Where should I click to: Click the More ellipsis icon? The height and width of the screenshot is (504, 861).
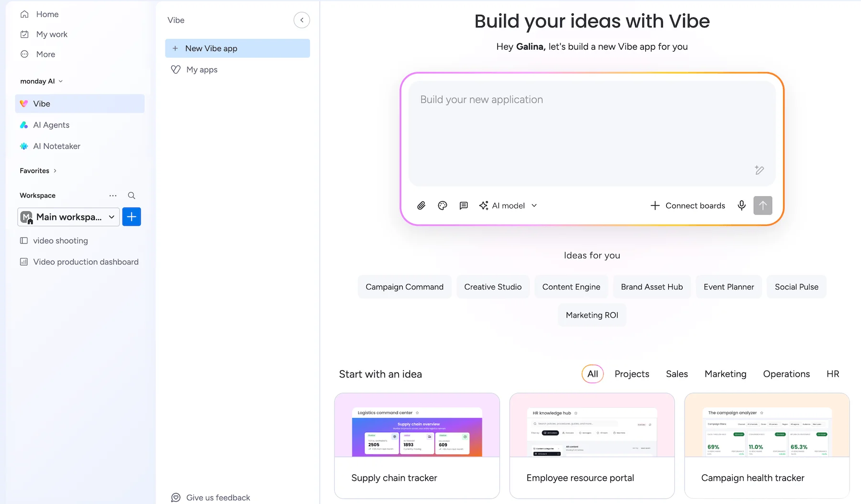click(x=24, y=54)
